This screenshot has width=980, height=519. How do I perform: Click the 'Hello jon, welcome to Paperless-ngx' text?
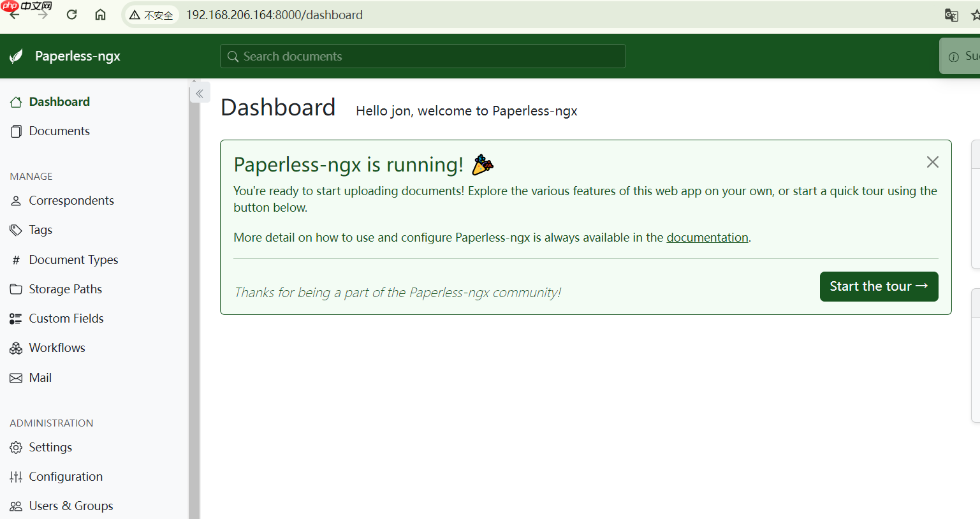click(467, 111)
